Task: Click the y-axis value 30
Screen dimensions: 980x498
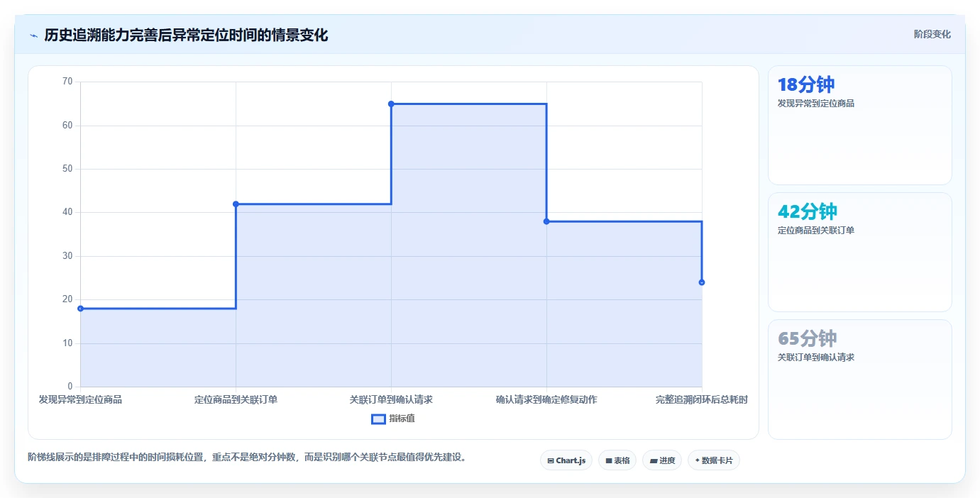Action: pos(67,256)
